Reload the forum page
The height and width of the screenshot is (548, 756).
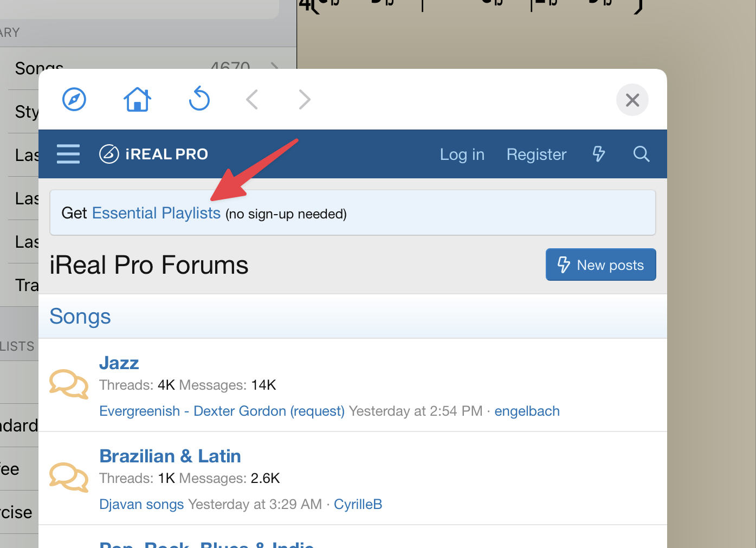click(199, 99)
